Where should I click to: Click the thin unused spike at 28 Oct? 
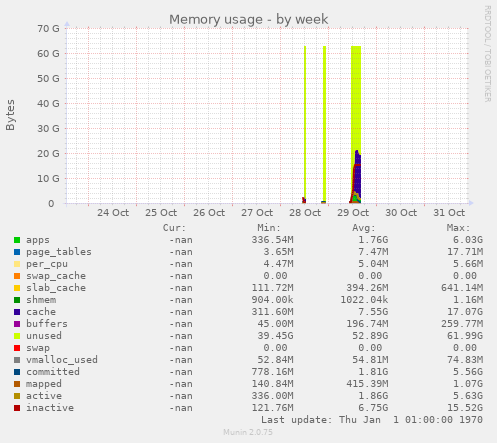(x=305, y=123)
